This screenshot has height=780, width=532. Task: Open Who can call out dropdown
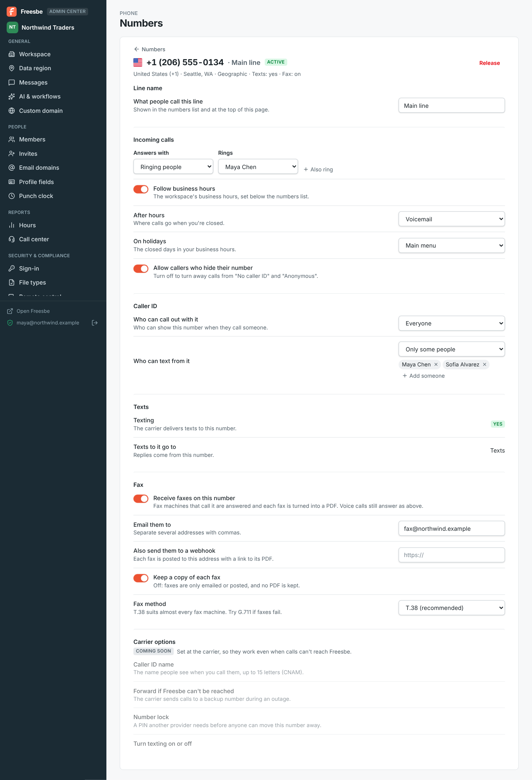click(452, 323)
